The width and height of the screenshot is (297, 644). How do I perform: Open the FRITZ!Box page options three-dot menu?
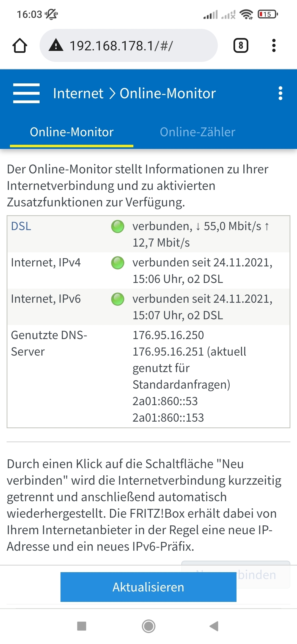click(280, 93)
